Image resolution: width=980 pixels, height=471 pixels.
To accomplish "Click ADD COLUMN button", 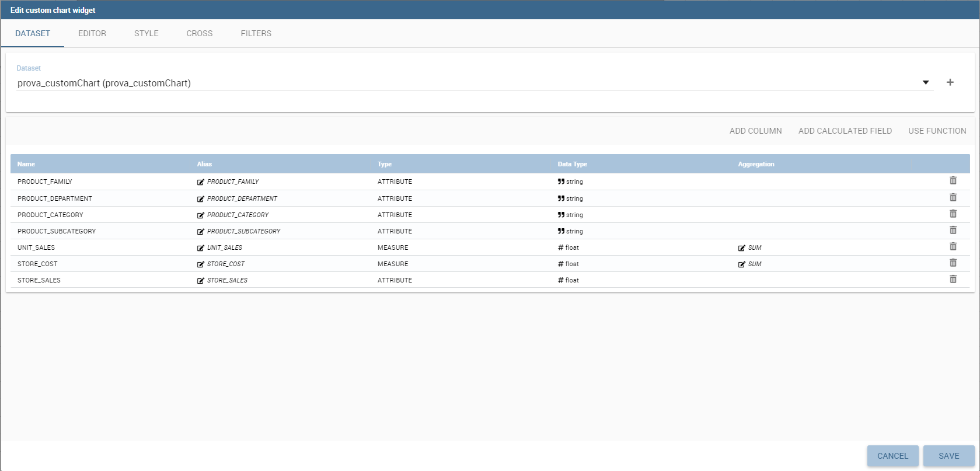I will (756, 131).
